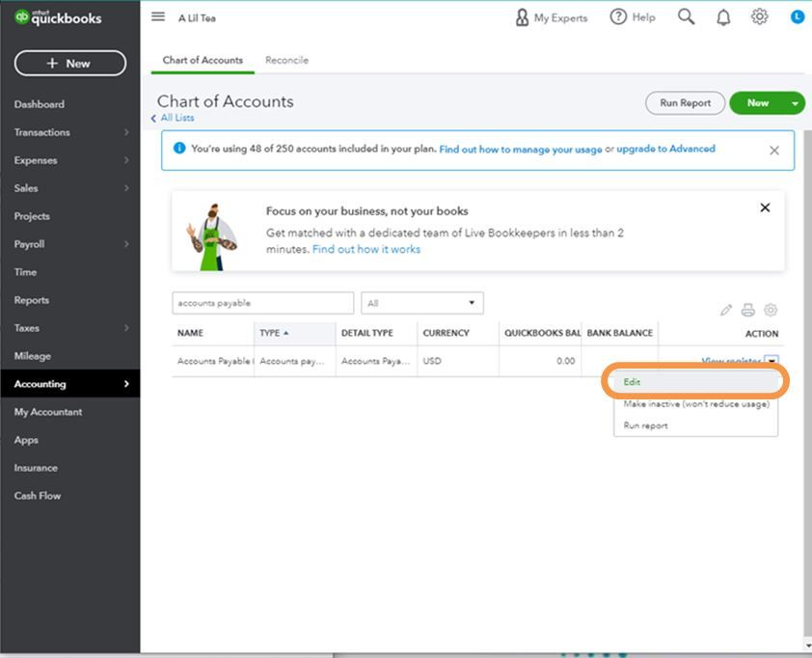
Task: Open Reports in the sidebar
Action: tap(32, 300)
